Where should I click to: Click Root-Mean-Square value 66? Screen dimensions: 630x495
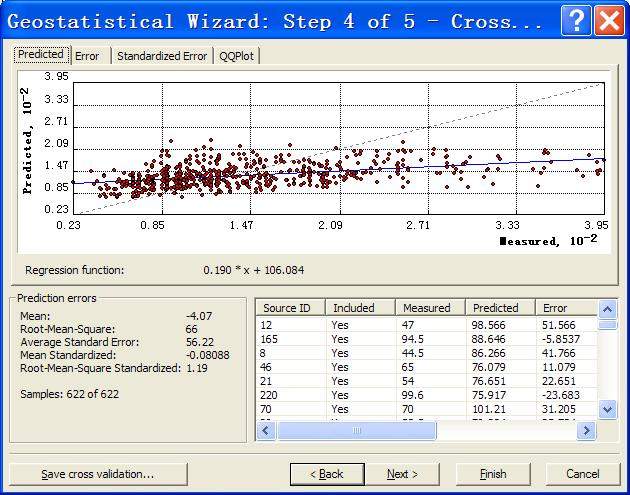tap(192, 329)
